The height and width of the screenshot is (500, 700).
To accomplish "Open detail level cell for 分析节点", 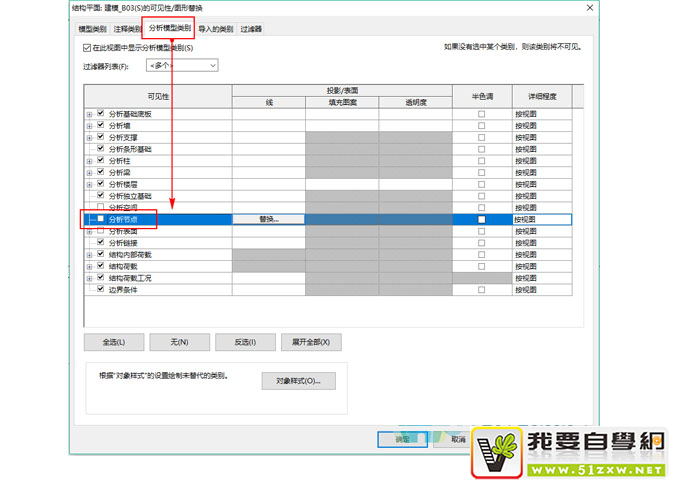I will click(541, 219).
